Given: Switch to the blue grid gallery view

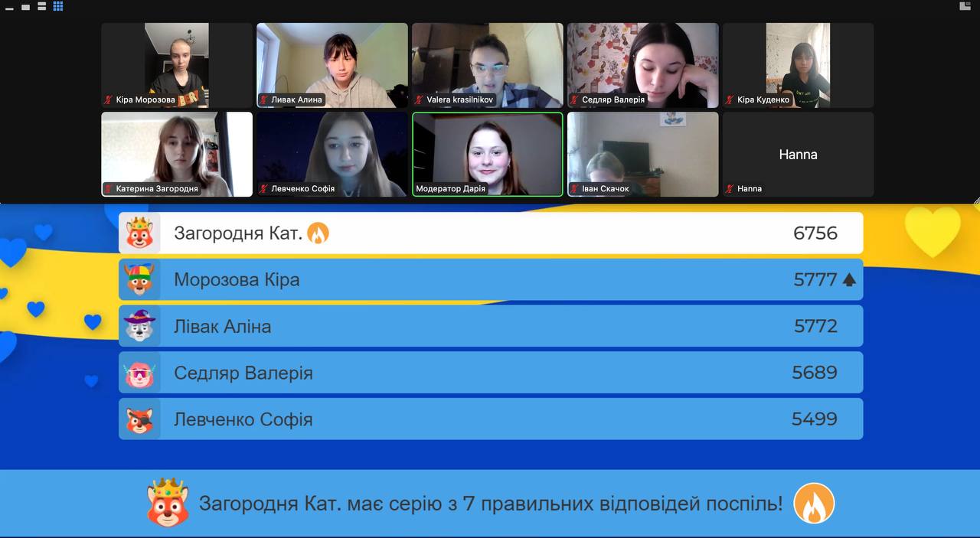Looking at the screenshot, I should pyautogui.click(x=58, y=7).
